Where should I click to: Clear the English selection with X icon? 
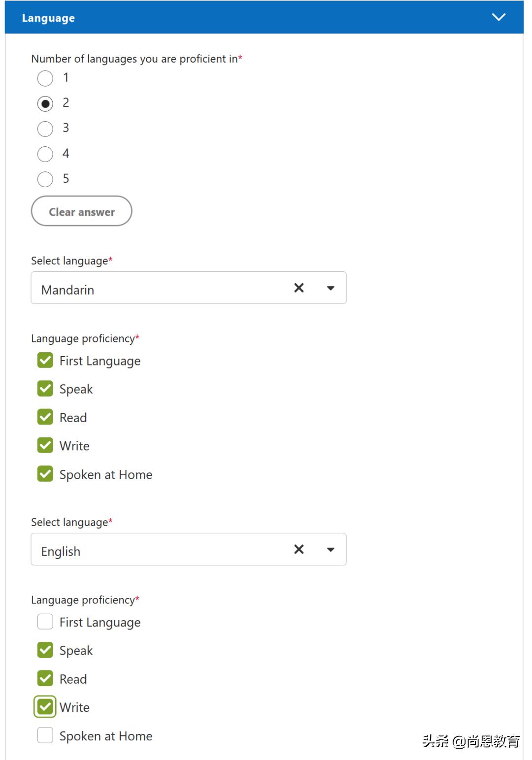pos(299,550)
